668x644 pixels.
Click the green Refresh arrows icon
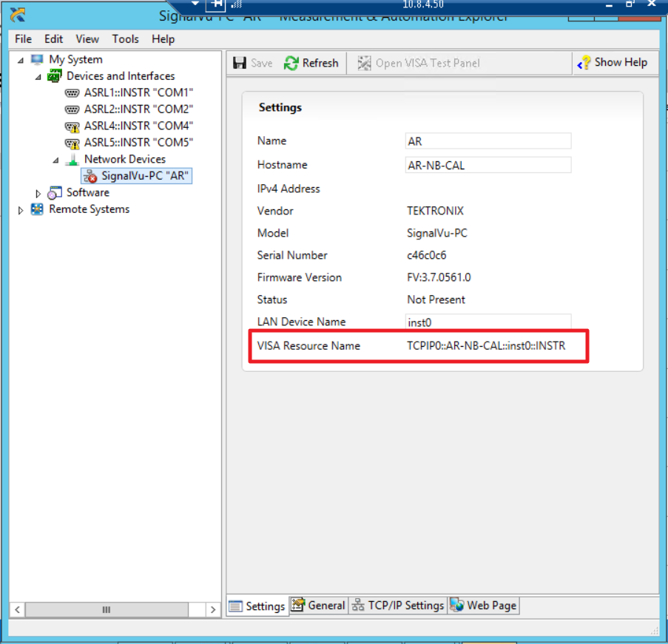(x=291, y=63)
